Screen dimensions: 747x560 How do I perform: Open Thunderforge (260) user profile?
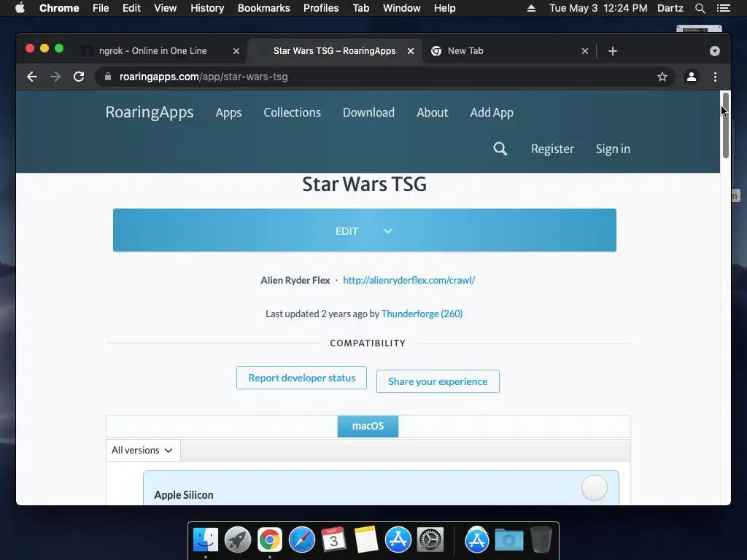(x=422, y=314)
